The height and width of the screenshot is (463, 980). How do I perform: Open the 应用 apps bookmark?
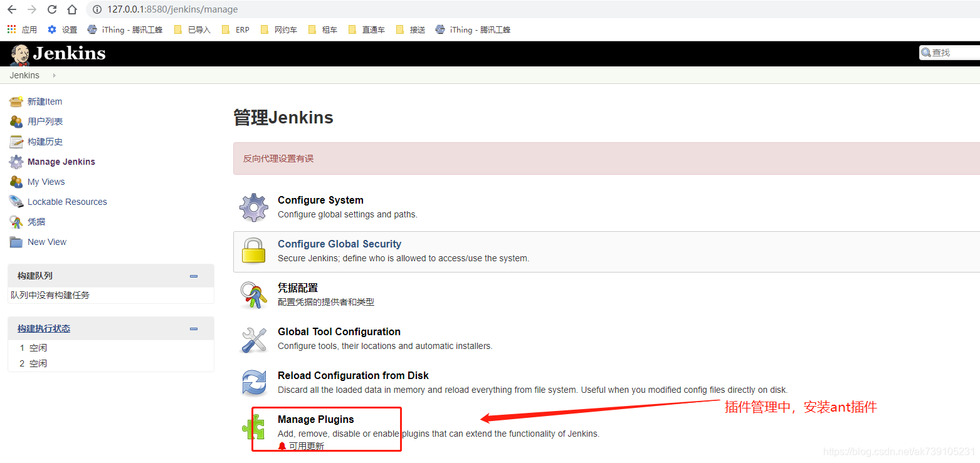click(x=22, y=29)
